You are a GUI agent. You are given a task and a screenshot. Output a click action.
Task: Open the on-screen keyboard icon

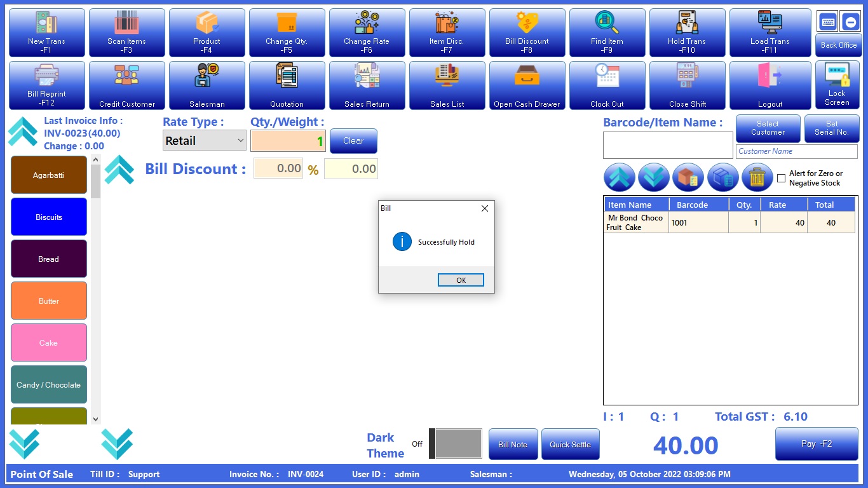[827, 22]
